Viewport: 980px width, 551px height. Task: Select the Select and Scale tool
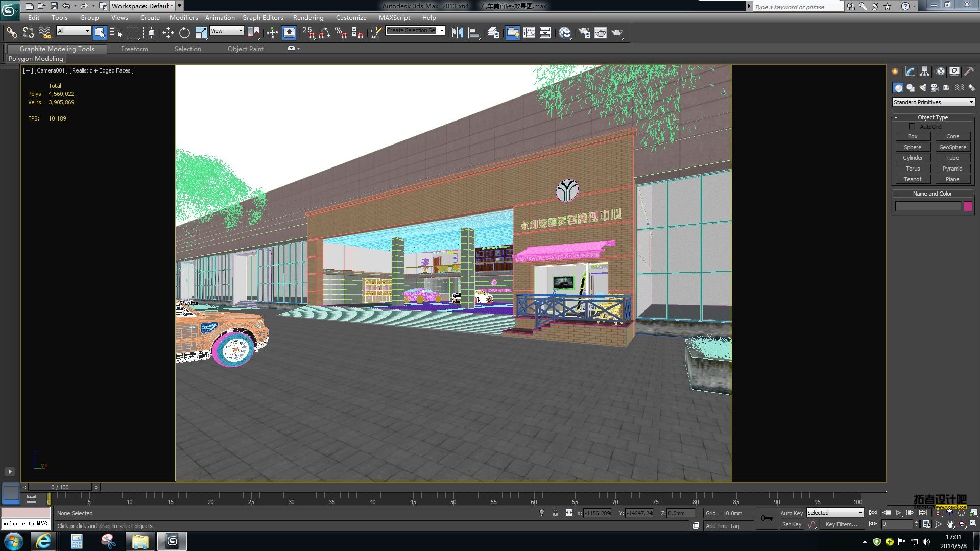201,33
